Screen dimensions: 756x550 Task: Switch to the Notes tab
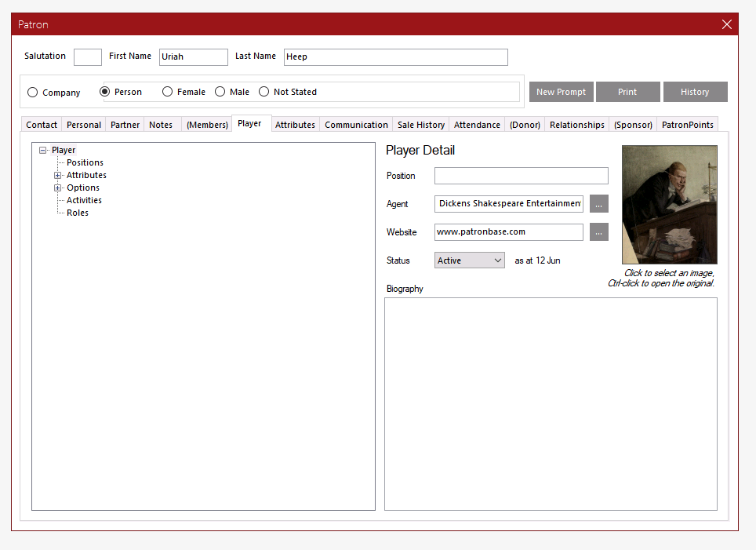(x=161, y=125)
